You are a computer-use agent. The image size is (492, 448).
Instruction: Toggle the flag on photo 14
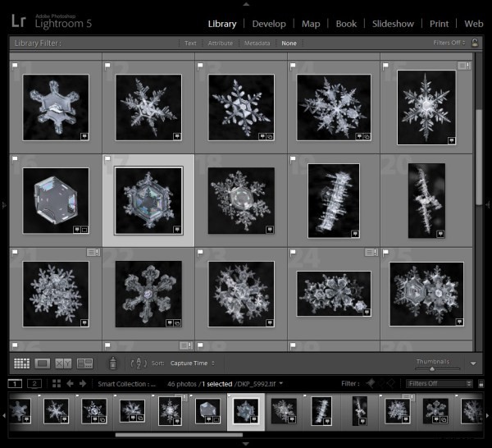[293, 66]
